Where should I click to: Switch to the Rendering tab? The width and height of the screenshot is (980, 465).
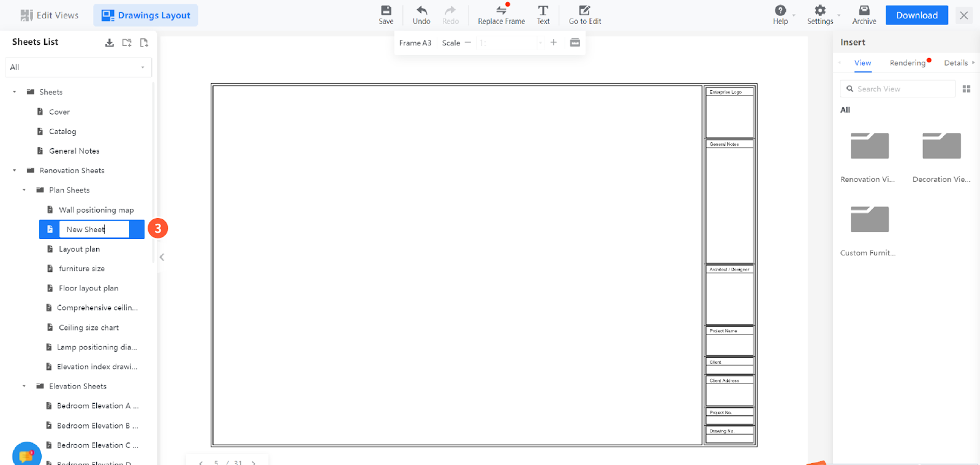[x=907, y=63]
